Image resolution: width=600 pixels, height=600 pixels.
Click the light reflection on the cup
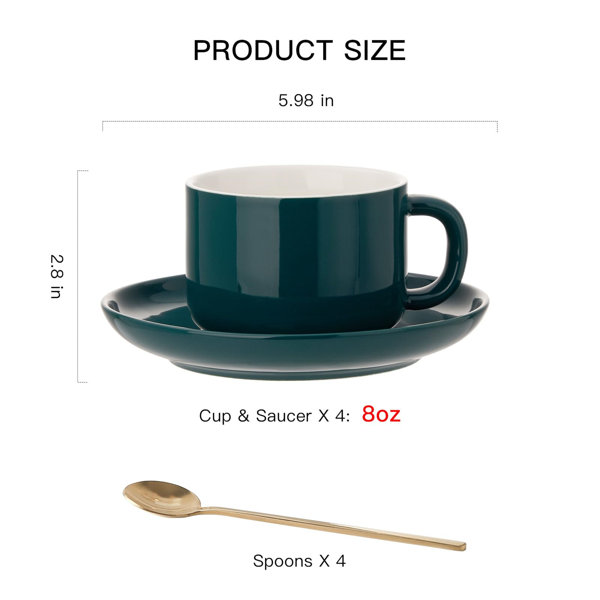[251, 245]
